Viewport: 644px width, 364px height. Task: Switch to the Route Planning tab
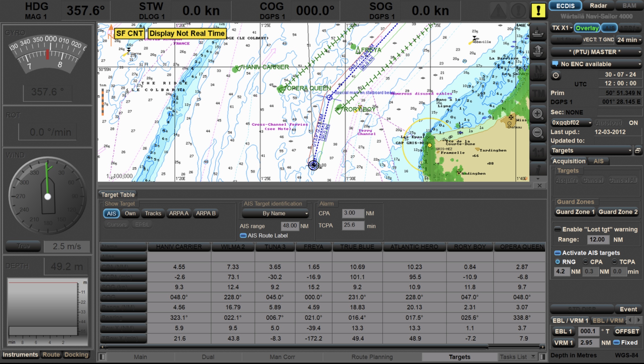coord(372,357)
